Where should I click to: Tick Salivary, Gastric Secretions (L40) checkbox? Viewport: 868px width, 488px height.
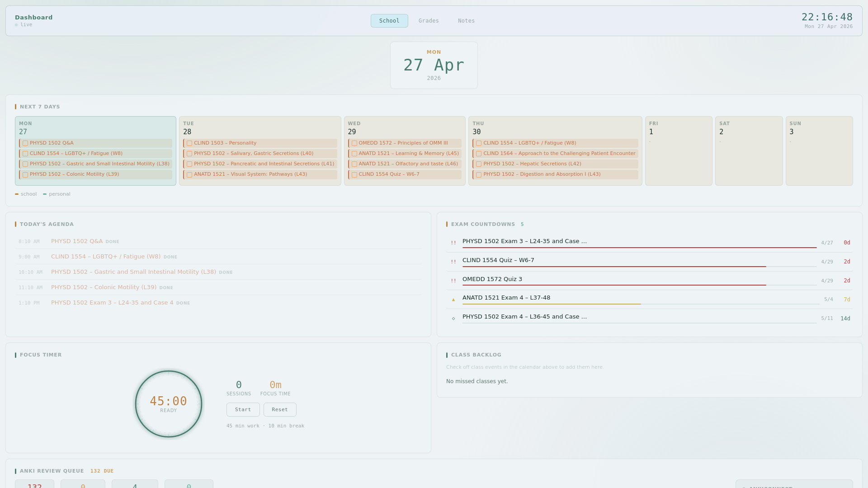(189, 154)
